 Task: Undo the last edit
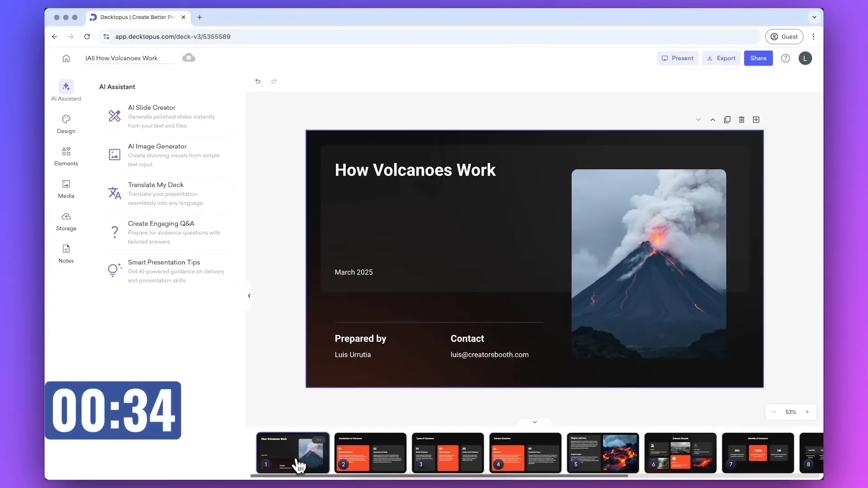pyautogui.click(x=258, y=81)
